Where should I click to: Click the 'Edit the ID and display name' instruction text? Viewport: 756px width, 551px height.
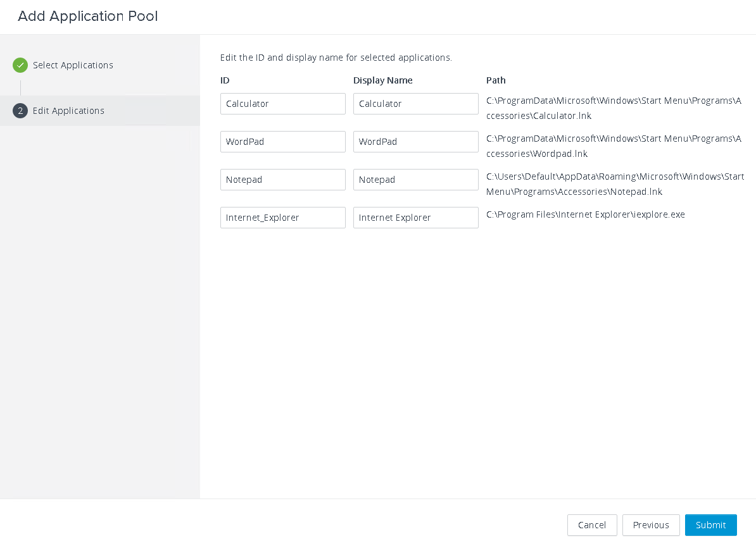[336, 58]
